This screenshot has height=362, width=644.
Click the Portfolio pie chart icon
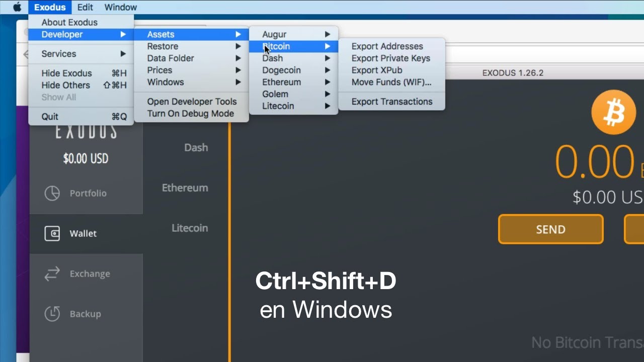pyautogui.click(x=52, y=193)
